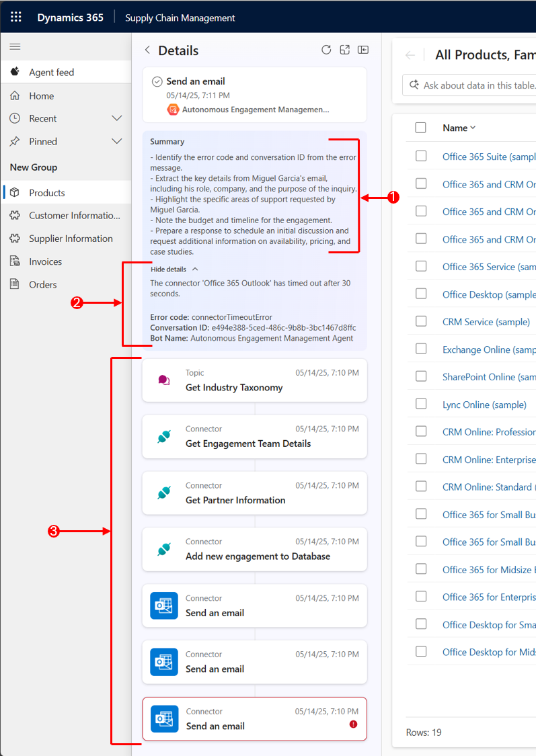Click the Invoices document icon
The height and width of the screenshot is (756, 536).
[15, 261]
